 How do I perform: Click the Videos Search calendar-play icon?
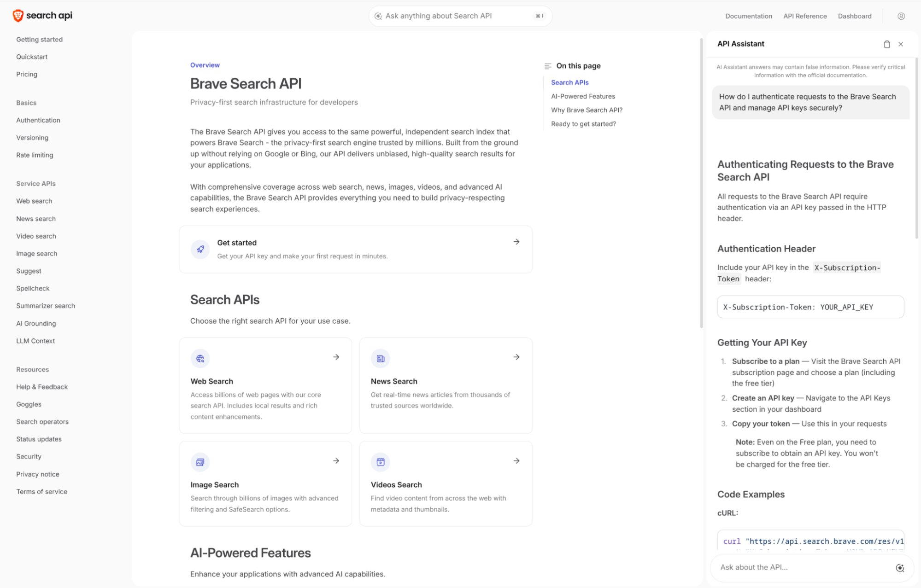pyautogui.click(x=380, y=462)
